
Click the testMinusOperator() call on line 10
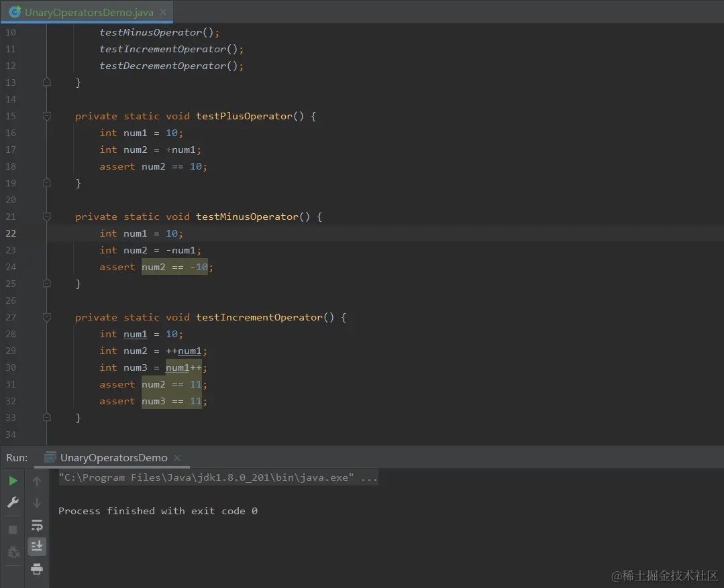click(x=159, y=32)
